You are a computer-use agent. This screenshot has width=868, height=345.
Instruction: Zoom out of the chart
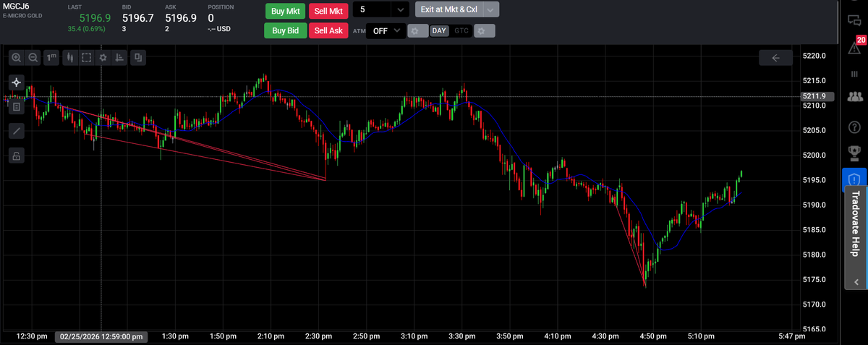(x=33, y=58)
